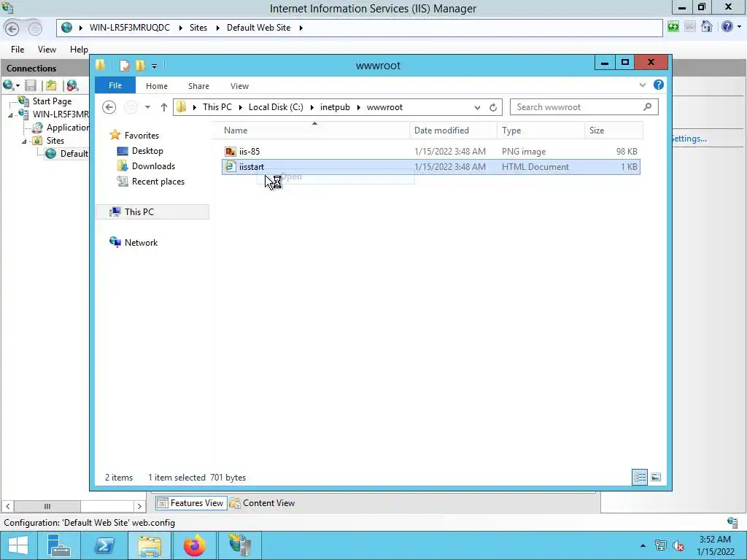The image size is (747, 560).
Task: Click IIS Manager taskbar icon
Action: point(239,545)
